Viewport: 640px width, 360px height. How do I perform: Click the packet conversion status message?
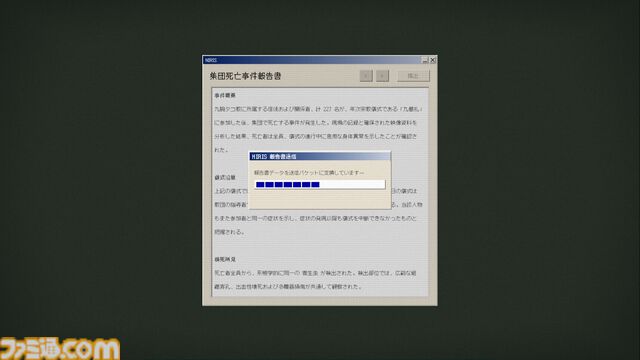pyautogui.click(x=309, y=173)
